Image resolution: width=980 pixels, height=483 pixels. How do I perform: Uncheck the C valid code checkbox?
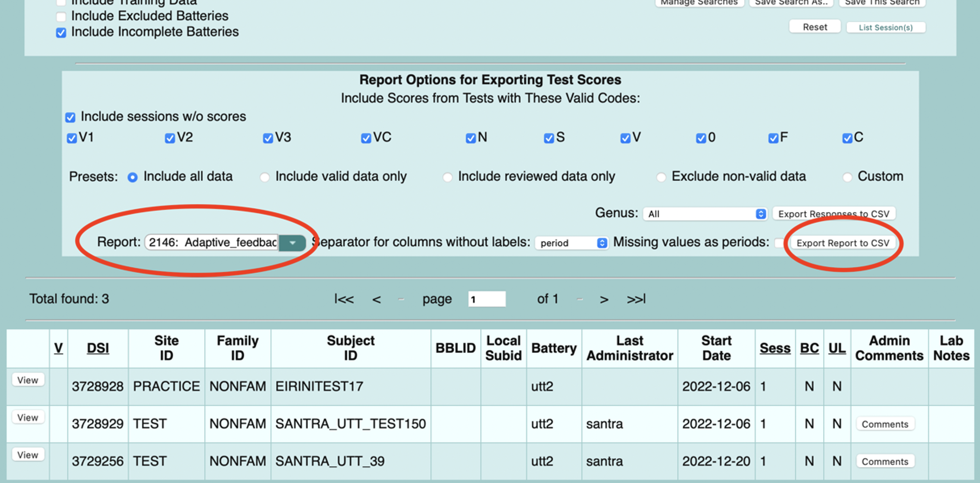847,138
